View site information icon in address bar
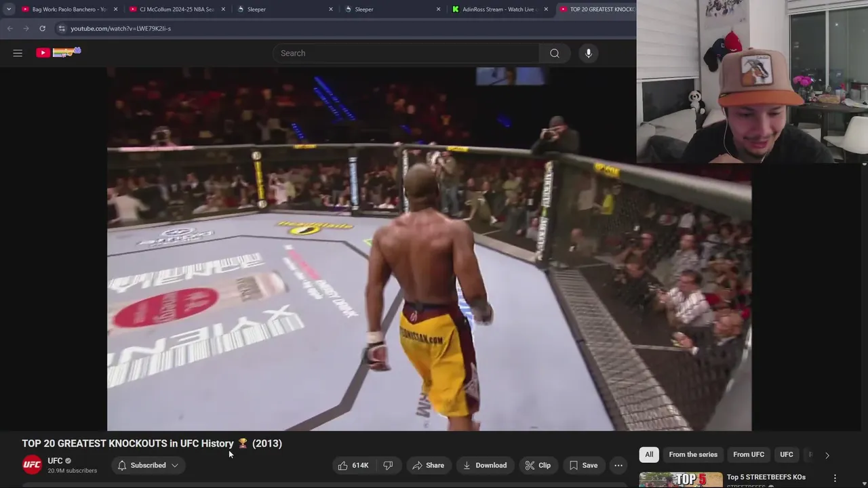The height and width of the screenshot is (488, 868). 62,28
